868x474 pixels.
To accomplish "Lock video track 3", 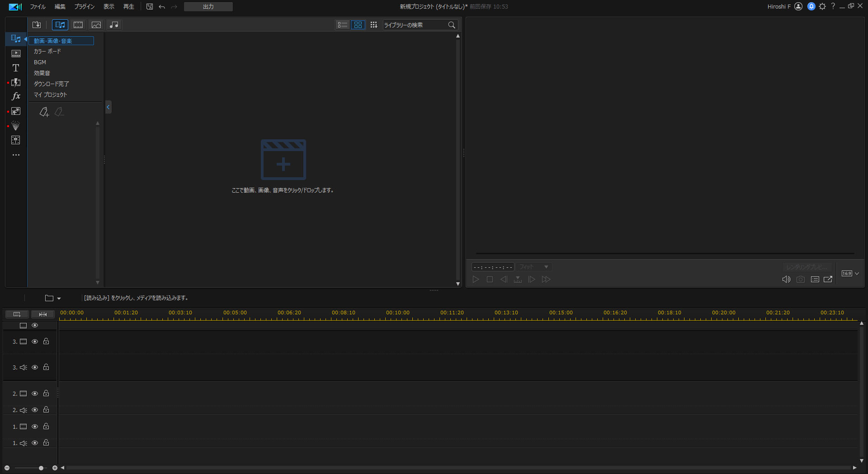I will [46, 341].
